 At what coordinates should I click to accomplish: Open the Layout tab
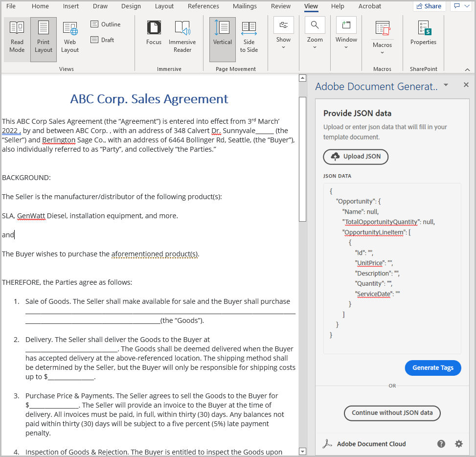pos(164,6)
